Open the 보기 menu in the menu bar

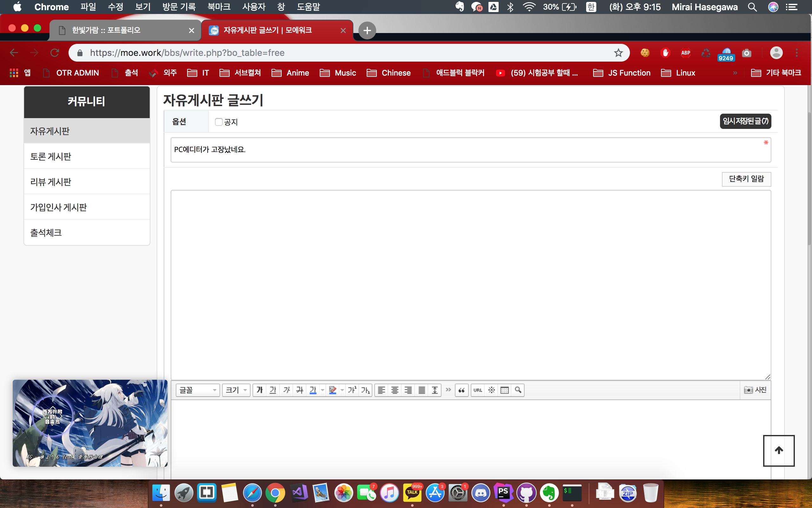[143, 7]
